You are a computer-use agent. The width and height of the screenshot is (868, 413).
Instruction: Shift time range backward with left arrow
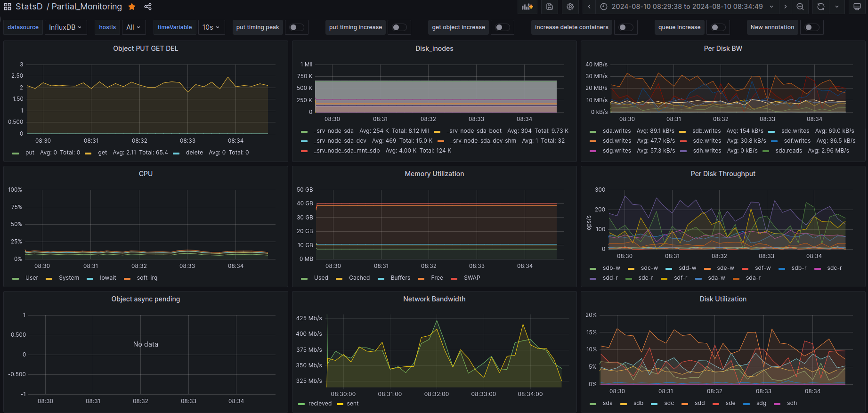tap(589, 7)
